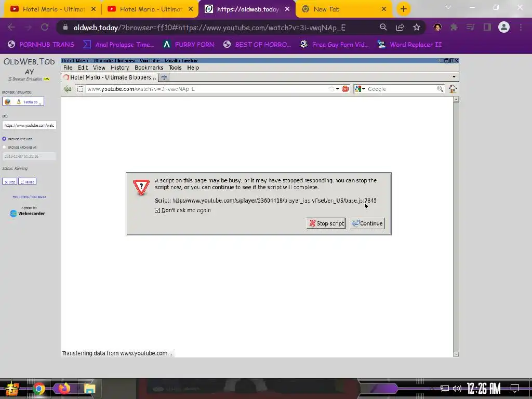Click the Stop script button

coord(326,223)
